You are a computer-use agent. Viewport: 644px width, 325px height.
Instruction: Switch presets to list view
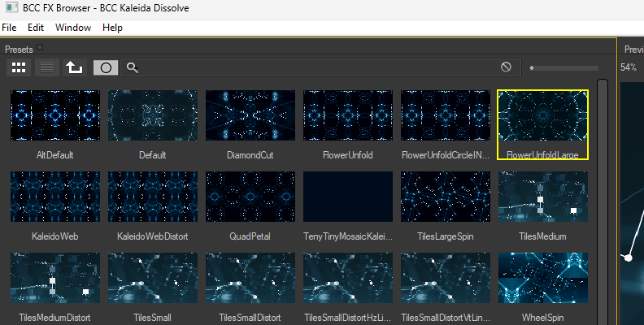click(47, 67)
